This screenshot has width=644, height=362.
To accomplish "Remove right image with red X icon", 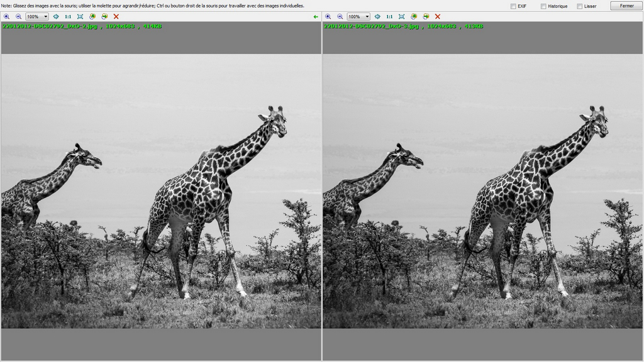I will [438, 16].
